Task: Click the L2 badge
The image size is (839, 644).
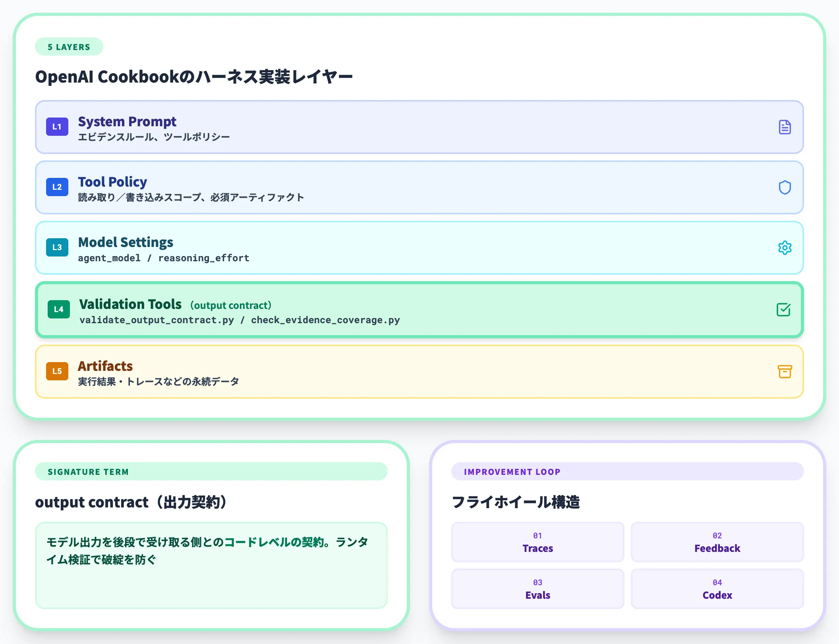Action: coord(57,187)
